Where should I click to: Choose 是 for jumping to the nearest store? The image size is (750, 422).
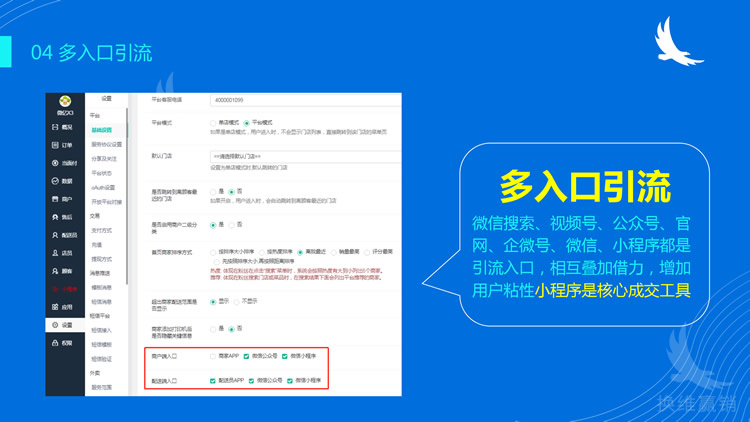213,192
